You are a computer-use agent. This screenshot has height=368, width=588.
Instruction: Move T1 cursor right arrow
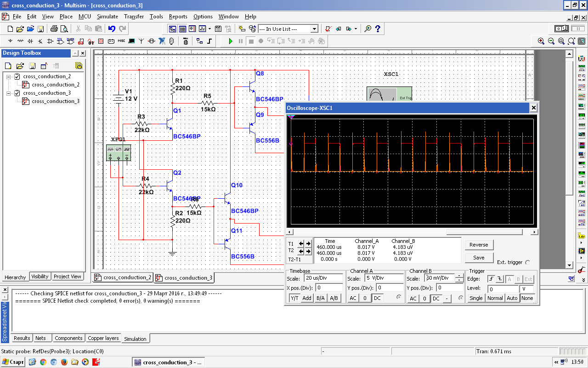pyautogui.click(x=308, y=244)
